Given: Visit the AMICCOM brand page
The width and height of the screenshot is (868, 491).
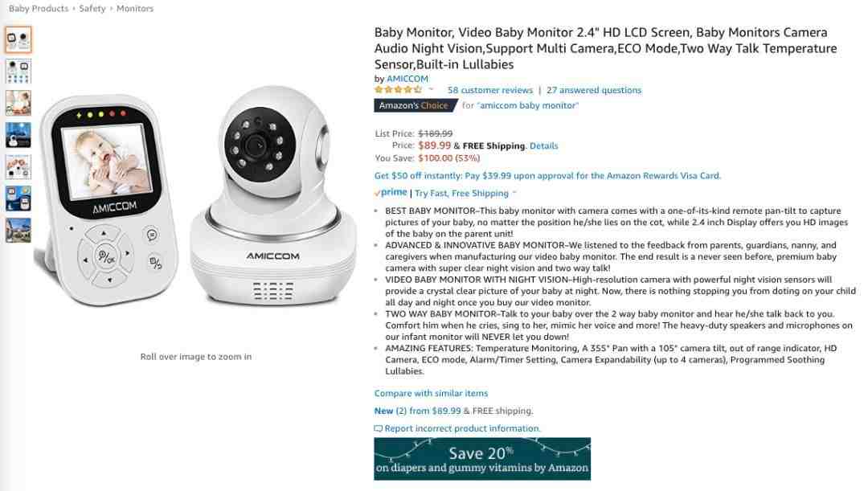Looking at the screenshot, I should pyautogui.click(x=407, y=79).
